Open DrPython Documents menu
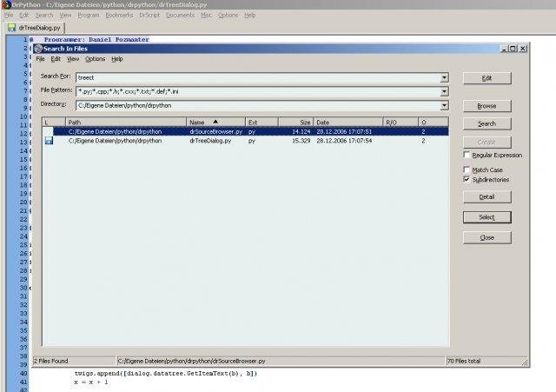 point(181,16)
